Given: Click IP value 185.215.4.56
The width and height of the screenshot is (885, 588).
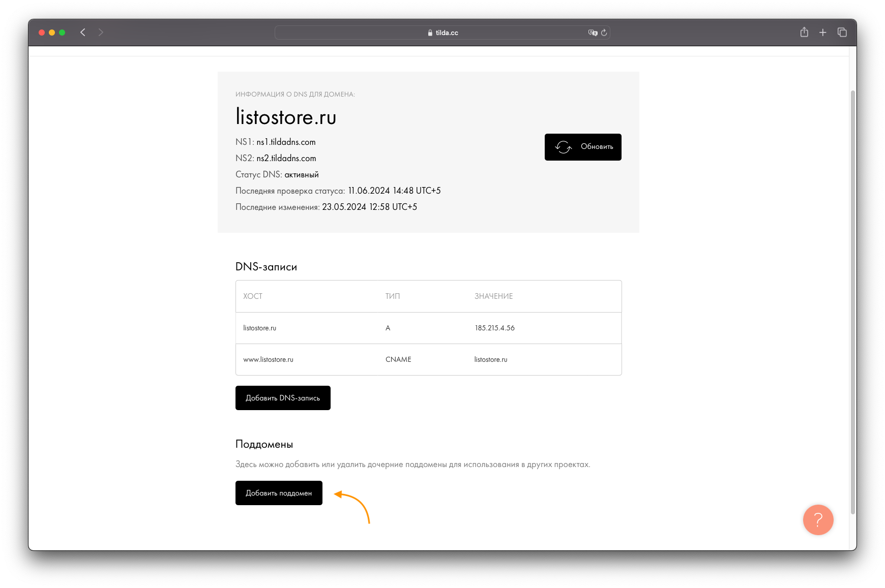Looking at the screenshot, I should coord(494,328).
